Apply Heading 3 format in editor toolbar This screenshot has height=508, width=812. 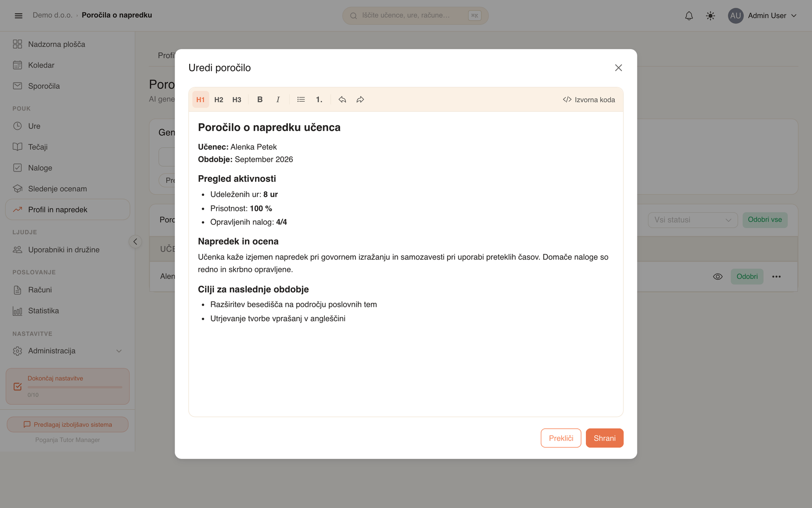(x=237, y=100)
